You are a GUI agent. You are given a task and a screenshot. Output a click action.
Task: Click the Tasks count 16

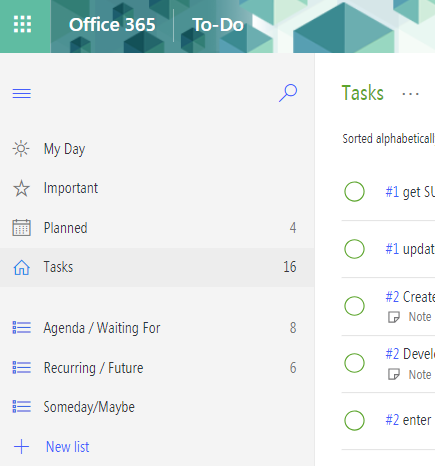coord(290,267)
